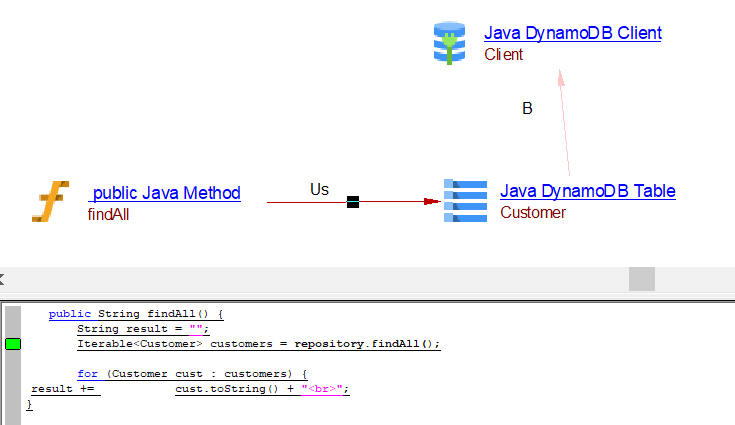Viewport: 735px width, 425px height.
Task: Click the B label on the pink link
Action: (527, 109)
